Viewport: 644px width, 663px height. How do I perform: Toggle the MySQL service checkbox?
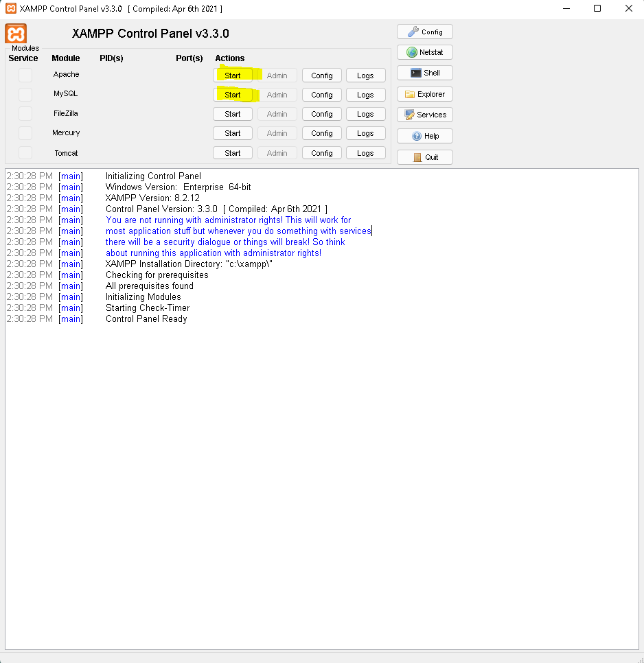(25, 94)
